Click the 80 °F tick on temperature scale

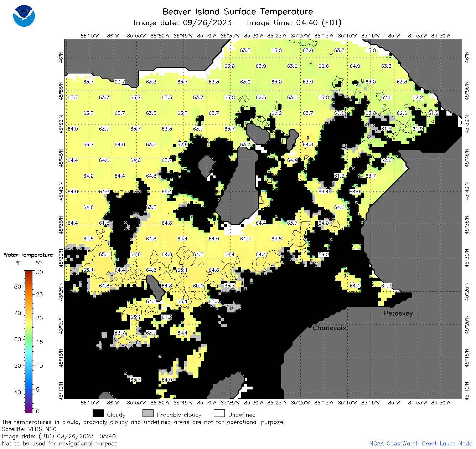17,286
